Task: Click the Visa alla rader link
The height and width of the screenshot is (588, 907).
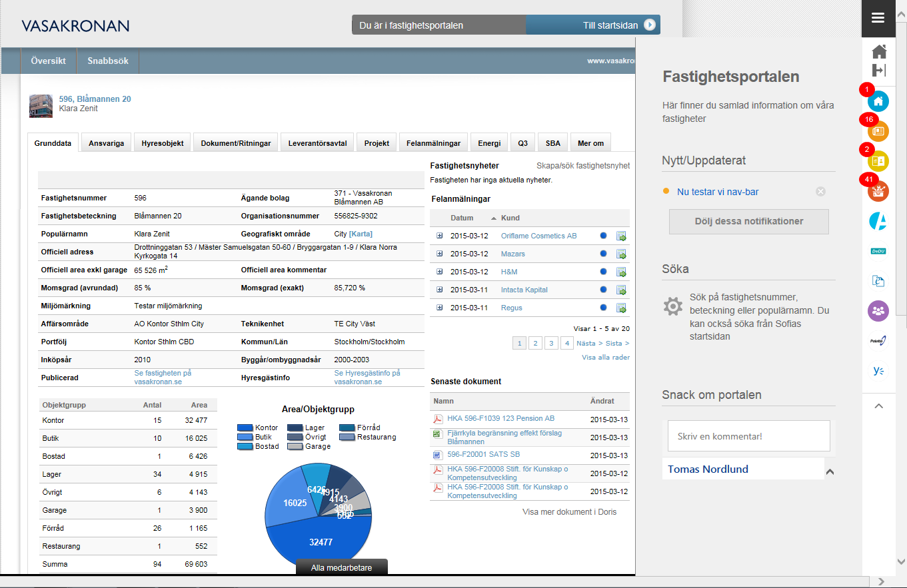Action: coord(606,358)
